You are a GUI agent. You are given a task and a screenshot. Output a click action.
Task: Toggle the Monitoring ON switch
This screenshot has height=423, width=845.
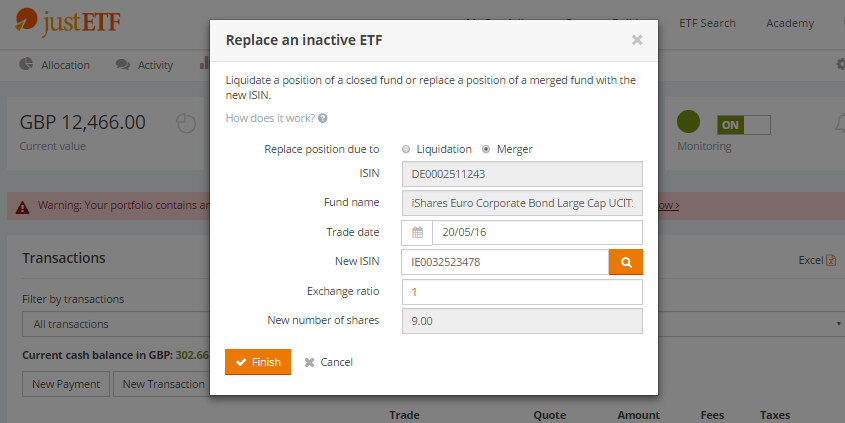pyautogui.click(x=743, y=125)
